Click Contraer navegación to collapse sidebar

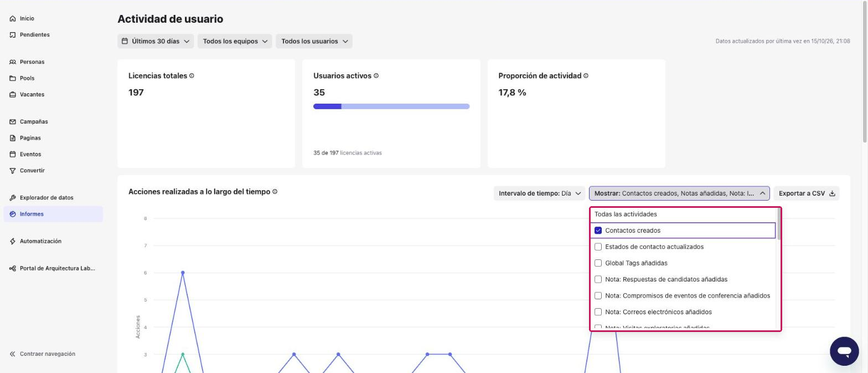coord(43,354)
